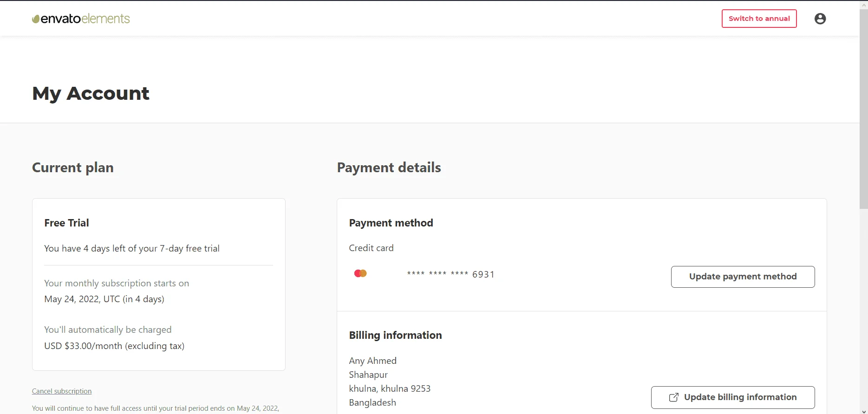Viewport: 868px width, 414px height.
Task: Click the 'Free Trial' plan title
Action: click(x=66, y=223)
